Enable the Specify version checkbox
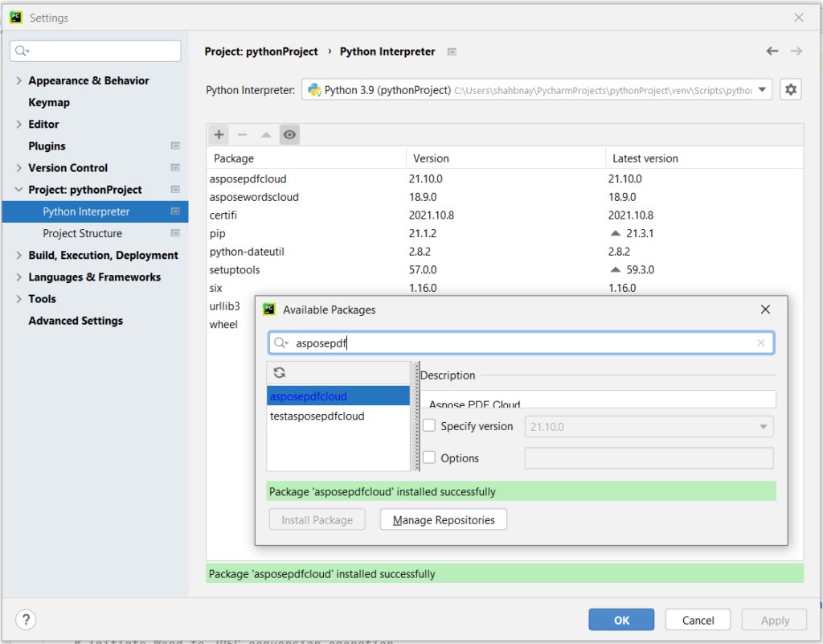 (x=429, y=425)
